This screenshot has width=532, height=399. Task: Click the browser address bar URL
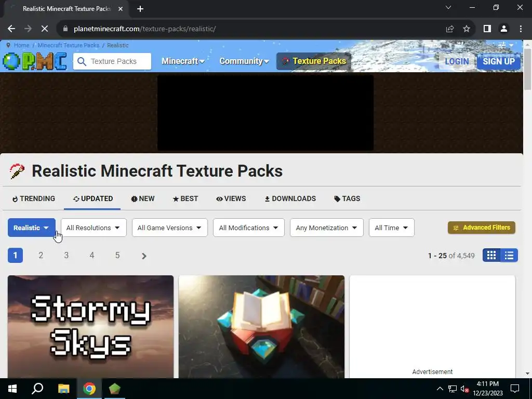(144, 29)
